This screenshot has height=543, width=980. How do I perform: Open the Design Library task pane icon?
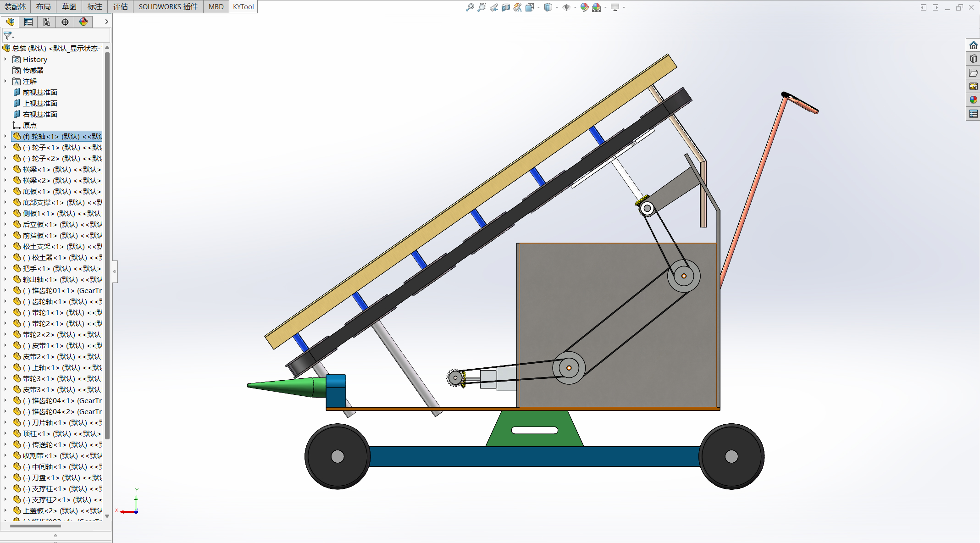pyautogui.click(x=973, y=59)
